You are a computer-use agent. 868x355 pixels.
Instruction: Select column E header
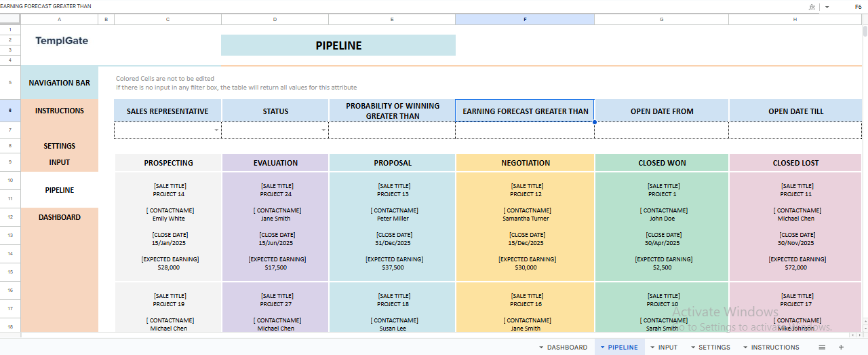(x=392, y=20)
